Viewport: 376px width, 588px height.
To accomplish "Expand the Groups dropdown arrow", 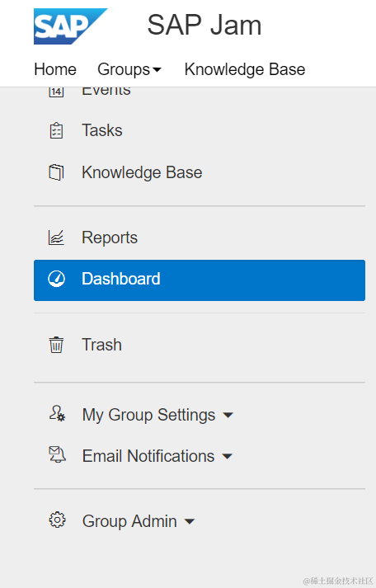I will point(157,70).
